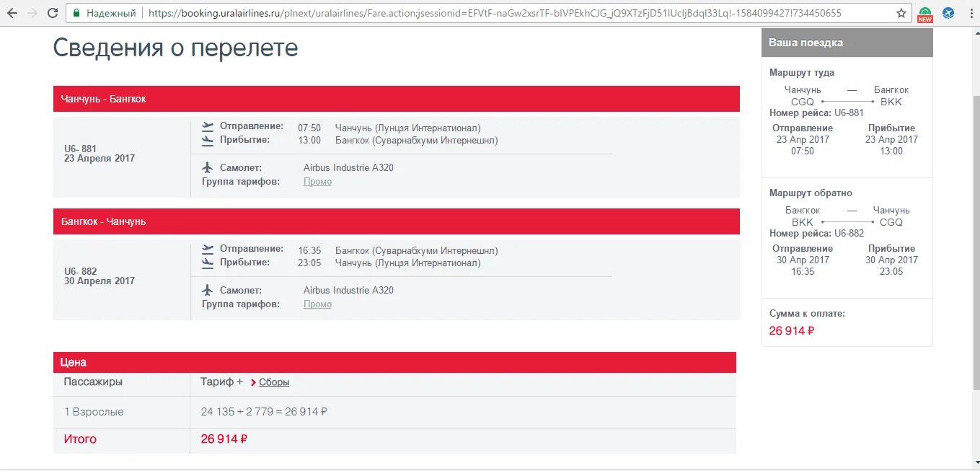Image resolution: width=980 pixels, height=471 pixels.
Task: Click the date 23 Апреля 2017
Action: [x=100, y=159]
